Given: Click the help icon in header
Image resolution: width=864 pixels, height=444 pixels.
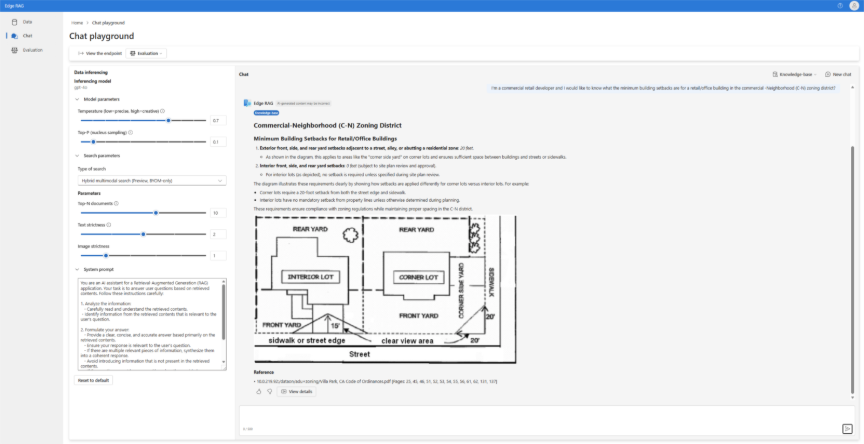Looking at the screenshot, I should (x=839, y=5).
